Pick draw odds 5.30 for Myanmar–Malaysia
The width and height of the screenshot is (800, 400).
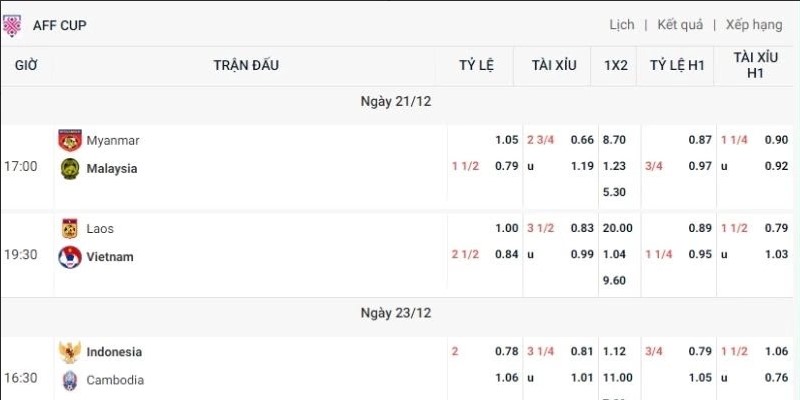point(615,192)
